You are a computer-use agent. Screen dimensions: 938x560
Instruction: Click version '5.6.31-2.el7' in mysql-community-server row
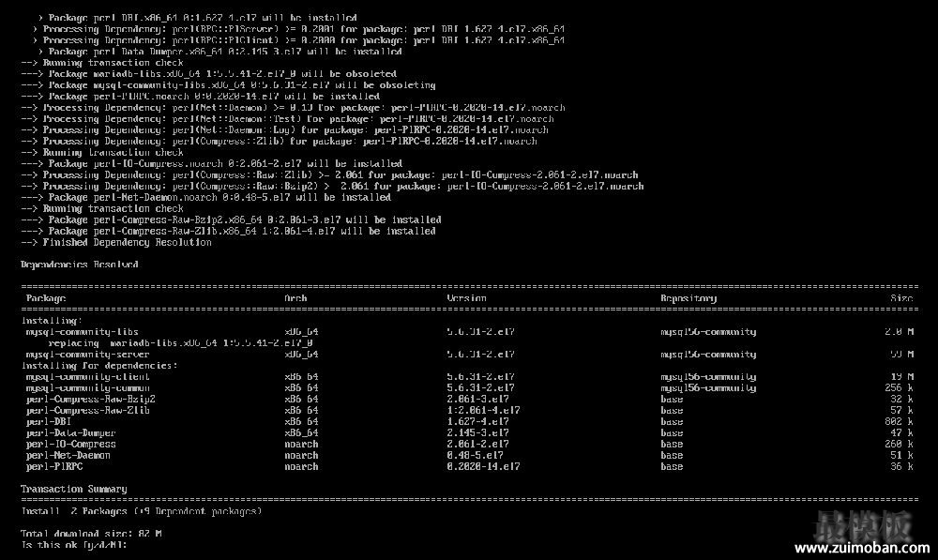tap(480, 355)
